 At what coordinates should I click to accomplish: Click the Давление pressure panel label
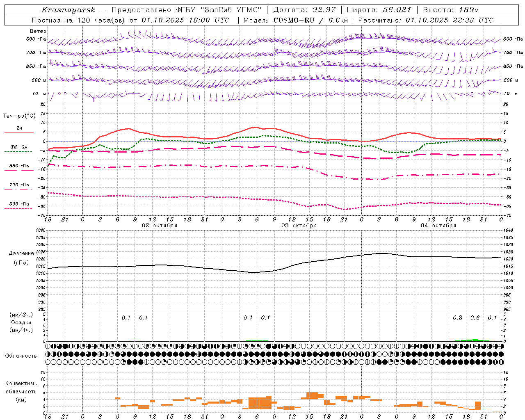21,253
